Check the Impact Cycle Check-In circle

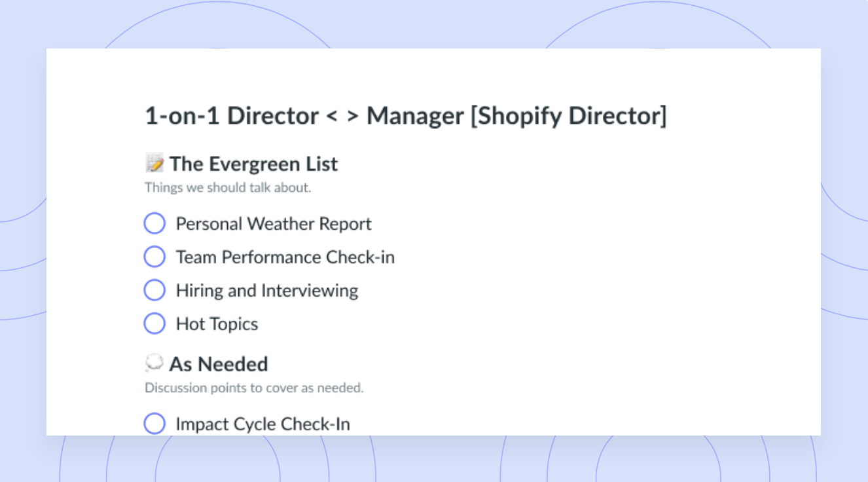154,424
